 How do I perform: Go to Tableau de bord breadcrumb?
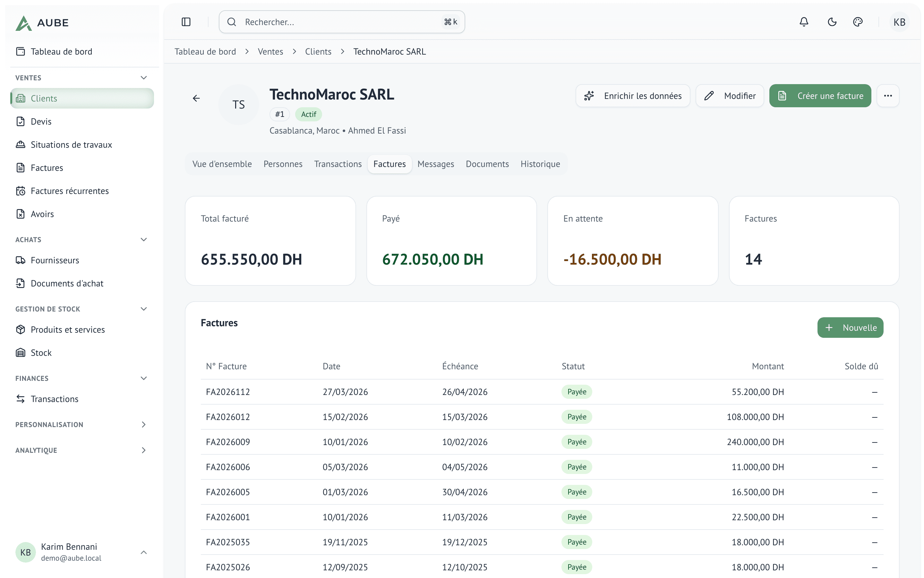click(205, 52)
